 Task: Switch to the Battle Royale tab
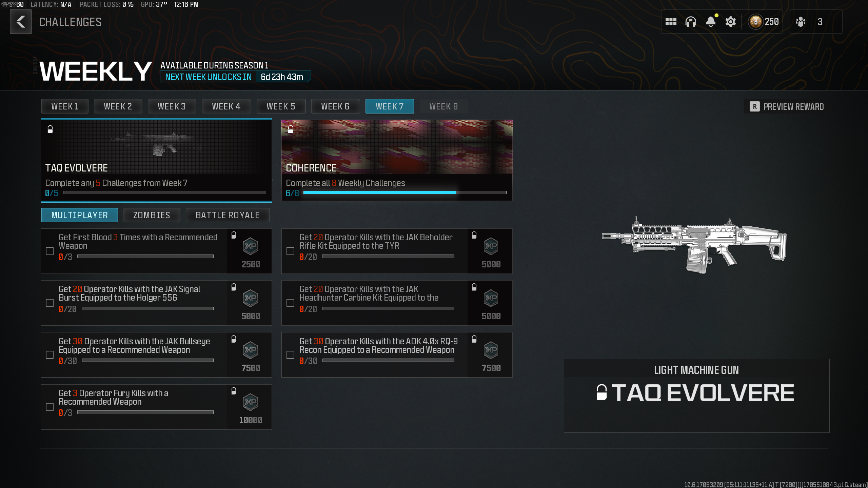[x=228, y=215]
